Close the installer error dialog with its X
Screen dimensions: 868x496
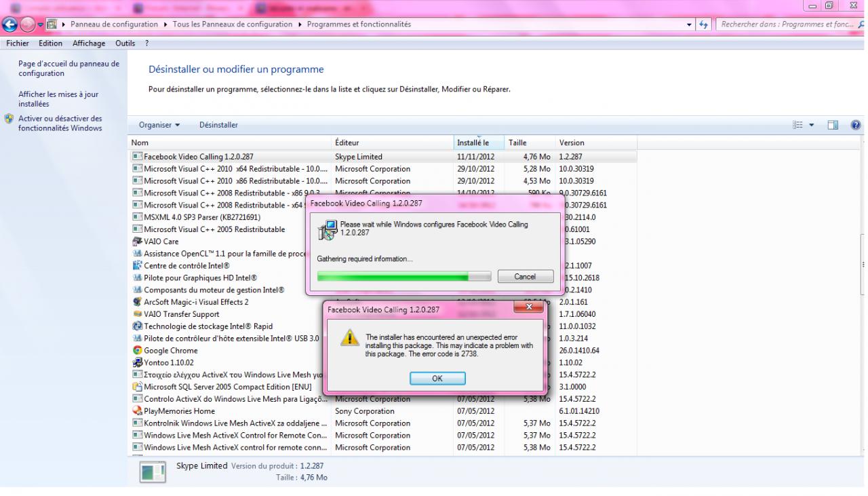(529, 307)
